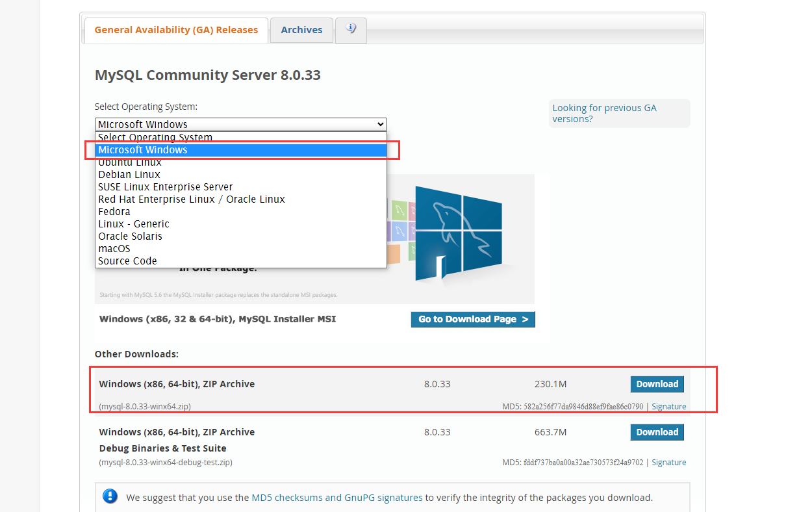Open Signature link for winx64-debug-test.zip

(668, 463)
